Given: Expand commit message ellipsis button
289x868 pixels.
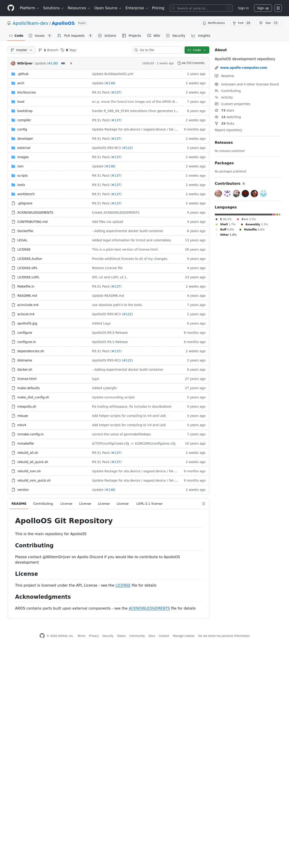Looking at the screenshot, I should (63, 63).
